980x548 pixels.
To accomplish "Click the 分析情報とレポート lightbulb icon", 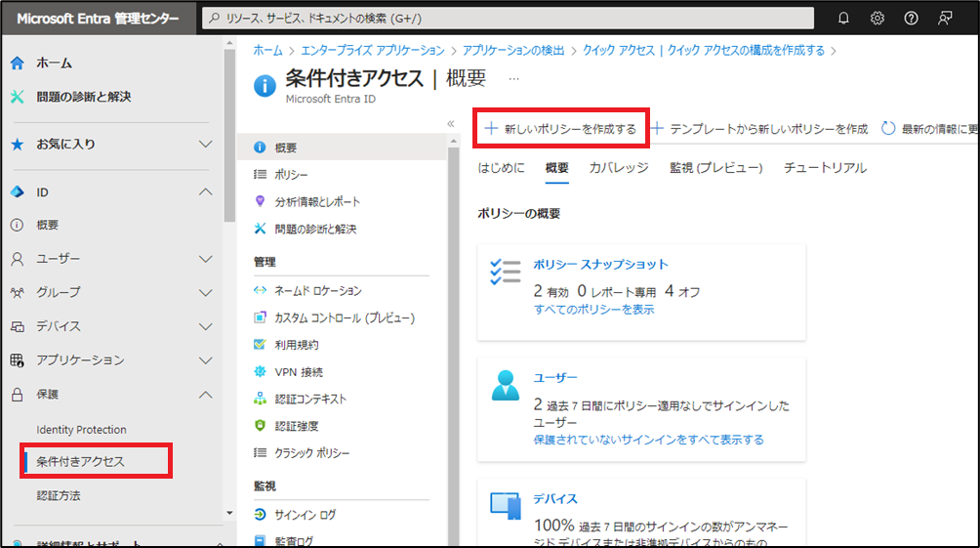I will (x=260, y=201).
